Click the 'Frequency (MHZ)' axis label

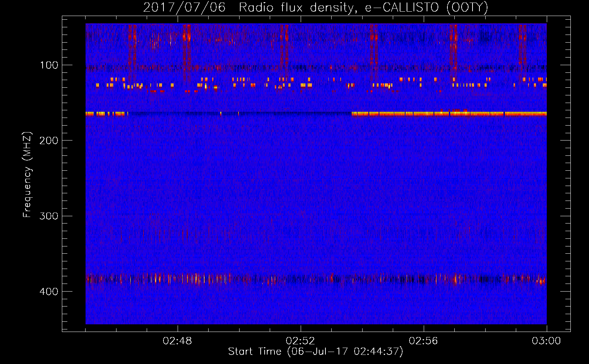point(27,174)
